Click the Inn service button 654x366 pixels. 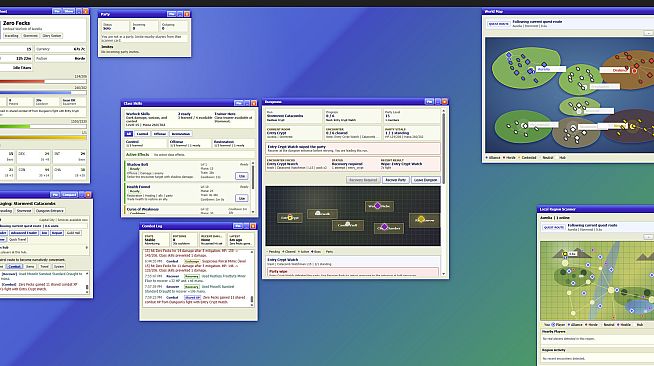pos(44,233)
